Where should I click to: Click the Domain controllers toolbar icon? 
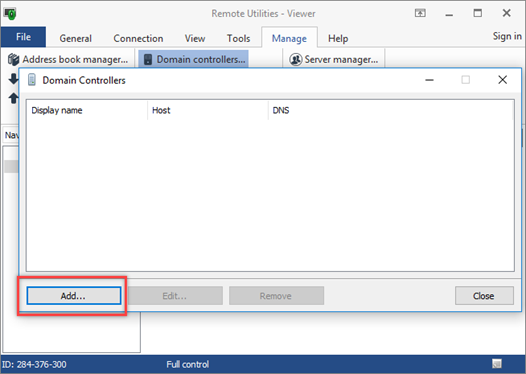pyautogui.click(x=148, y=59)
